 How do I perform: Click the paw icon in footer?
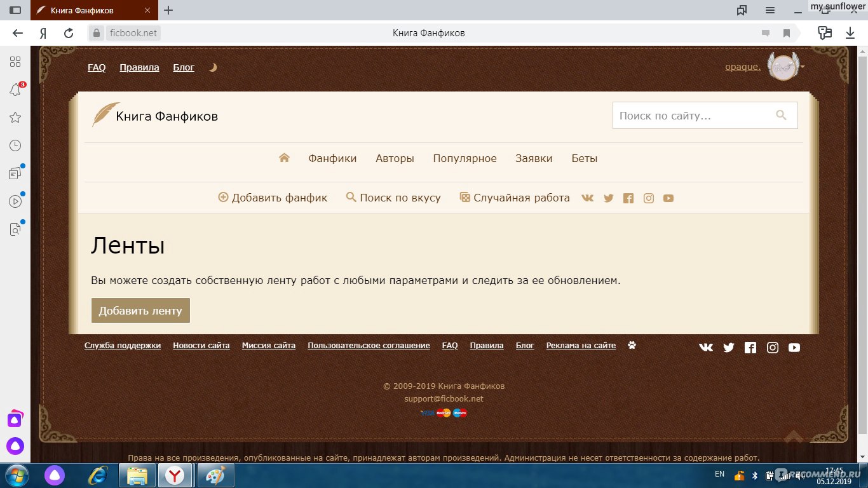click(x=632, y=345)
